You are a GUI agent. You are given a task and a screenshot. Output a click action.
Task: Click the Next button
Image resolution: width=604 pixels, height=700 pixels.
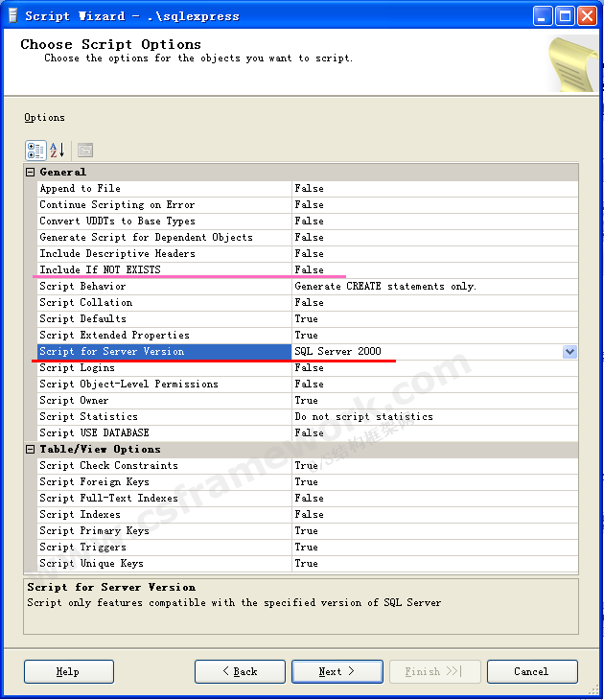[337, 671]
